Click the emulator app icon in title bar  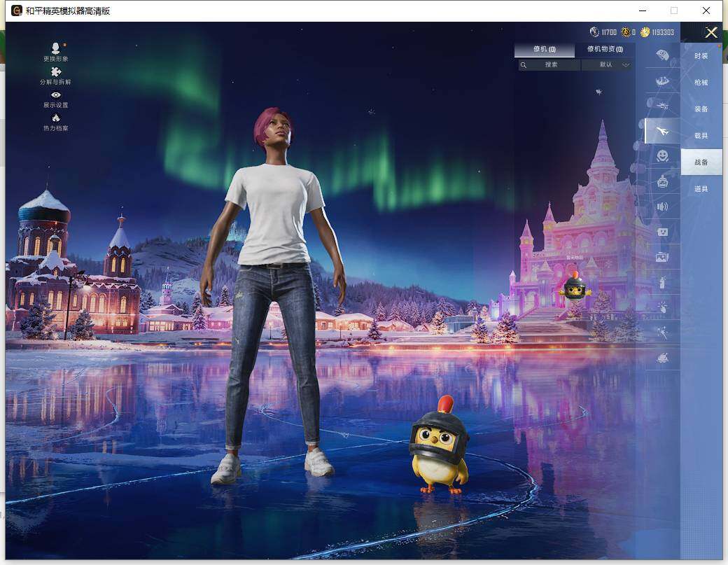17,11
